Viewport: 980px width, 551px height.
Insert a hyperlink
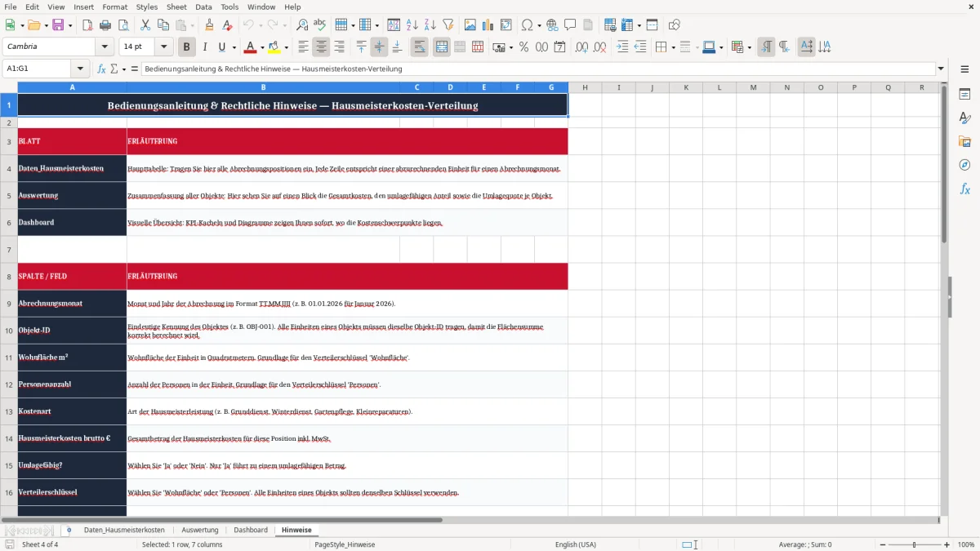coord(552,25)
